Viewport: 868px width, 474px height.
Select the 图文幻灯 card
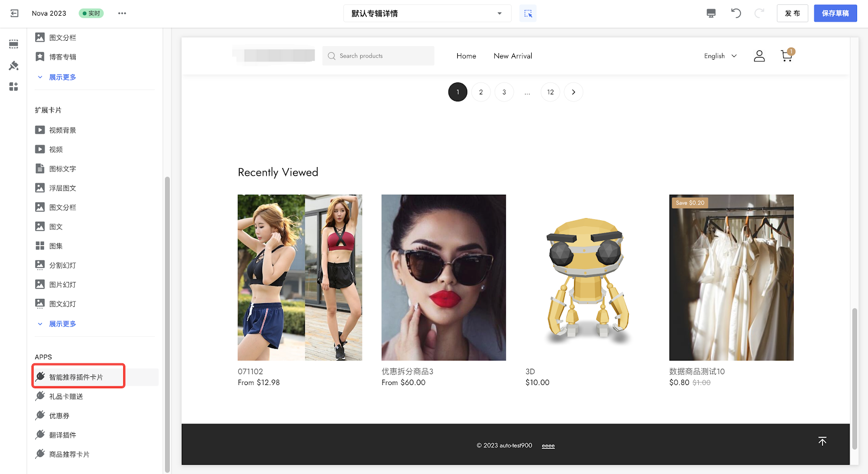point(56,304)
